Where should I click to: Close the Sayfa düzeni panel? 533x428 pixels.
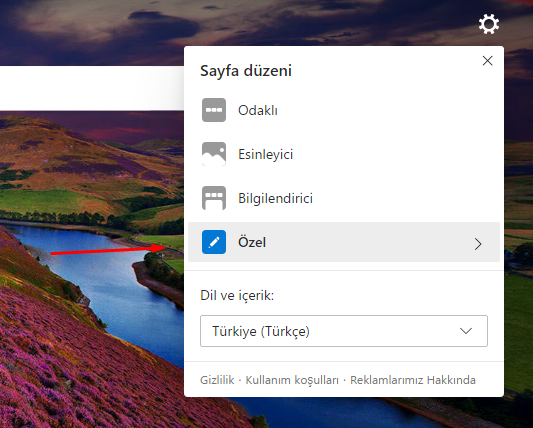pyautogui.click(x=487, y=61)
